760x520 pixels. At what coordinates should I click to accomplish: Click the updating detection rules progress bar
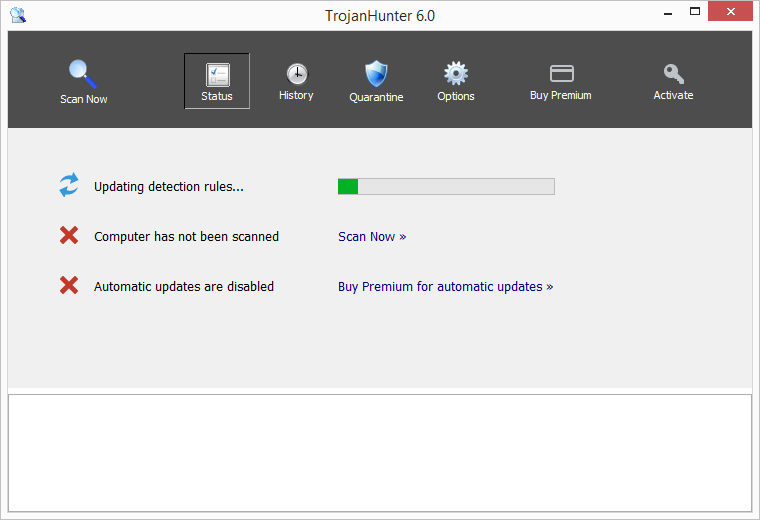tap(446, 187)
